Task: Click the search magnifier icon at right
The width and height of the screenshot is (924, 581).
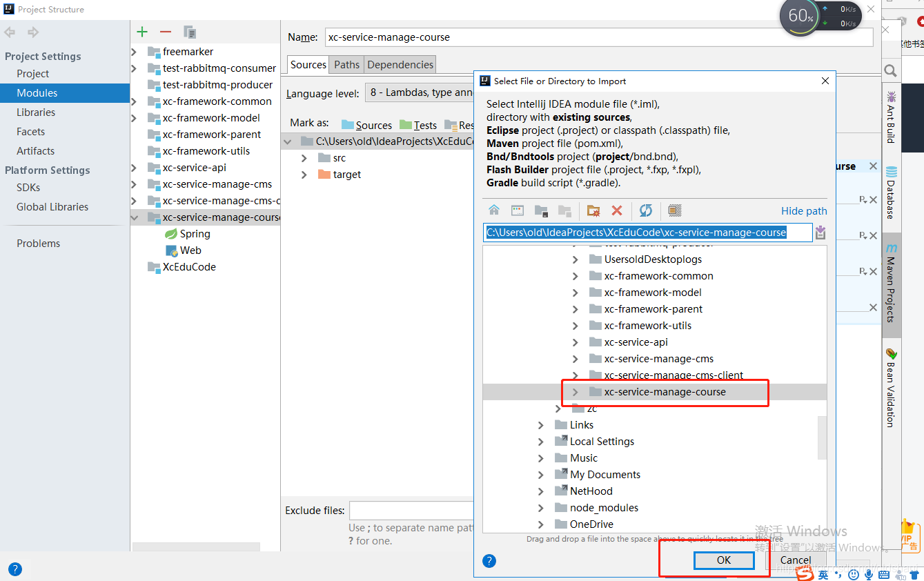Action: tap(890, 70)
